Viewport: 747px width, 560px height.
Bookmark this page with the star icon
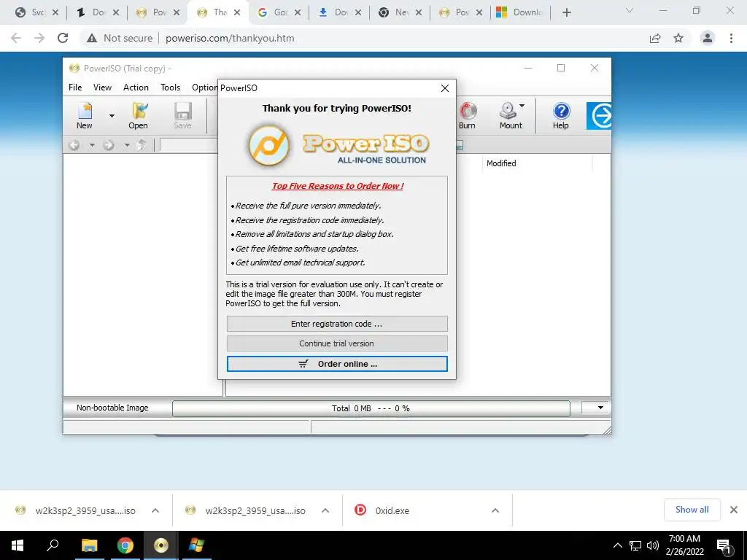point(678,38)
